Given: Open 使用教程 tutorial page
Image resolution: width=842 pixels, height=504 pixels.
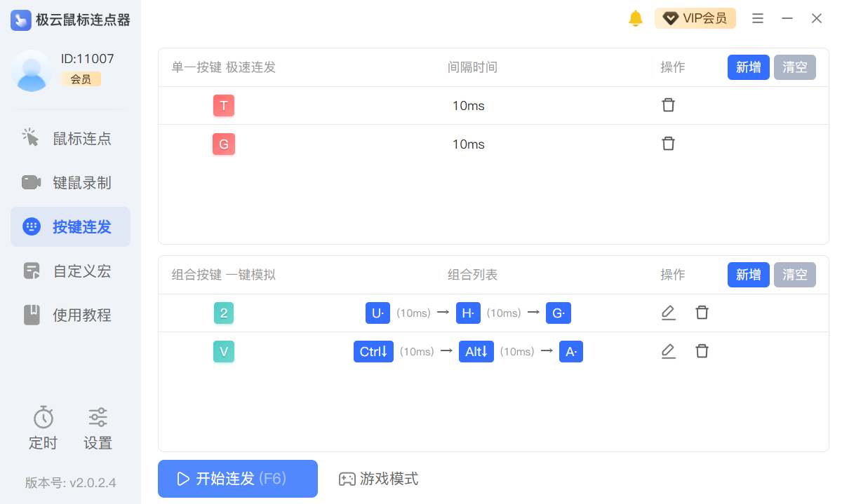Looking at the screenshot, I should point(70,315).
